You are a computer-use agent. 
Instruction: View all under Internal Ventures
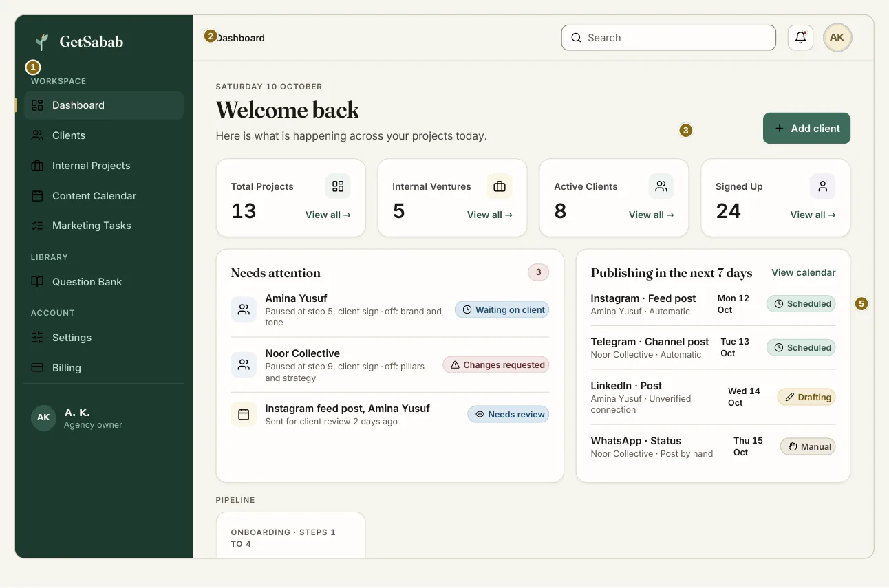(x=490, y=215)
